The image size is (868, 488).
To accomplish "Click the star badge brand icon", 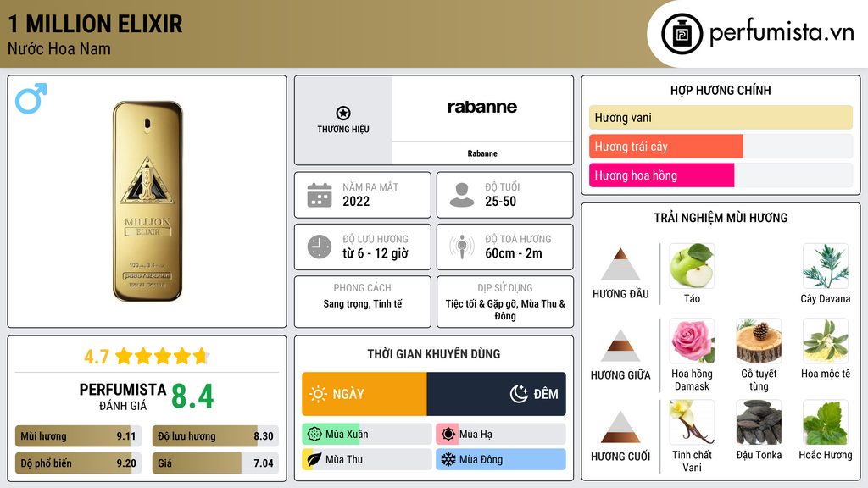I will [342, 113].
